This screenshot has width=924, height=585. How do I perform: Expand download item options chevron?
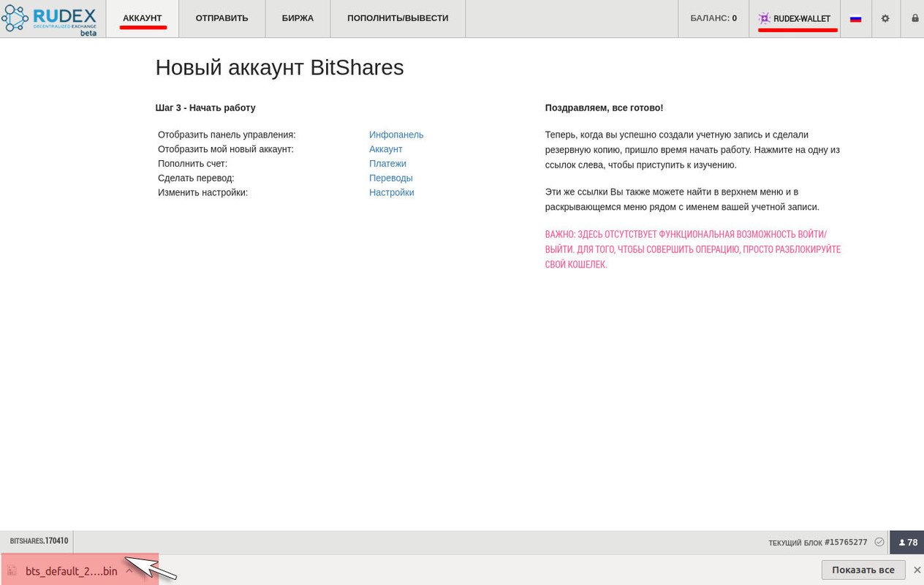point(129,570)
